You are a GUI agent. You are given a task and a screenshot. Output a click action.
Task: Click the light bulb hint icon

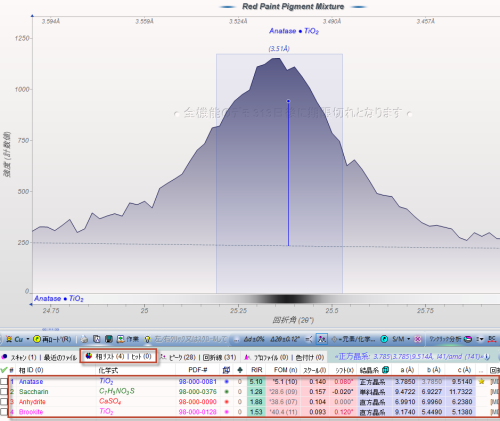(147, 339)
